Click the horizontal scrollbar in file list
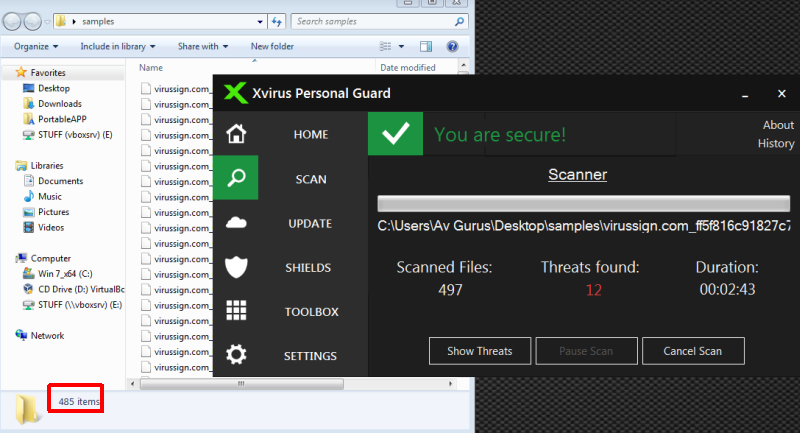Image resolution: width=800 pixels, height=433 pixels. tap(241, 384)
